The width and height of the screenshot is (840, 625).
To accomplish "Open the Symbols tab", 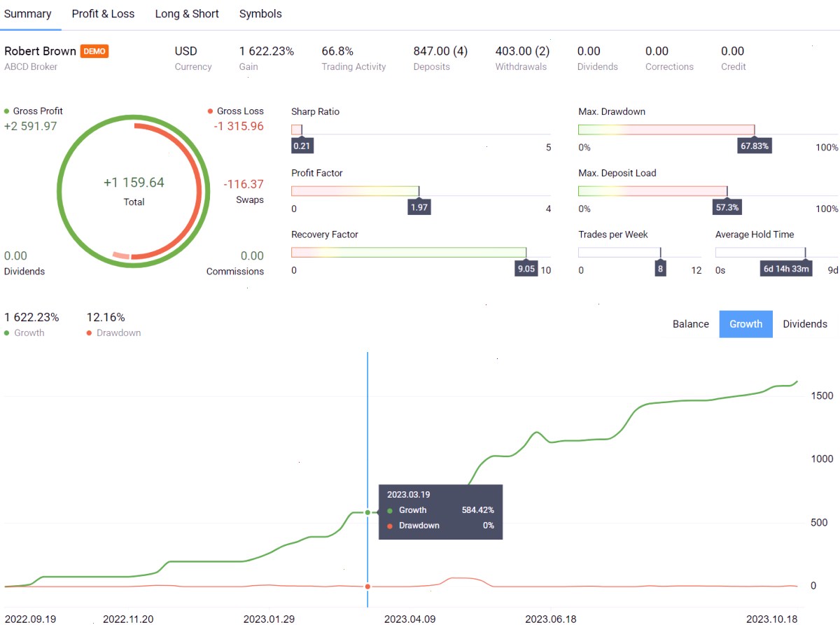I will pos(260,14).
